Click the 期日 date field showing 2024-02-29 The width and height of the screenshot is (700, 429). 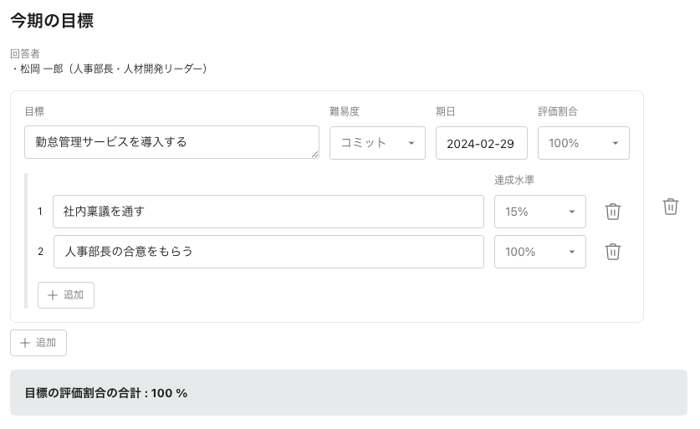click(x=481, y=143)
